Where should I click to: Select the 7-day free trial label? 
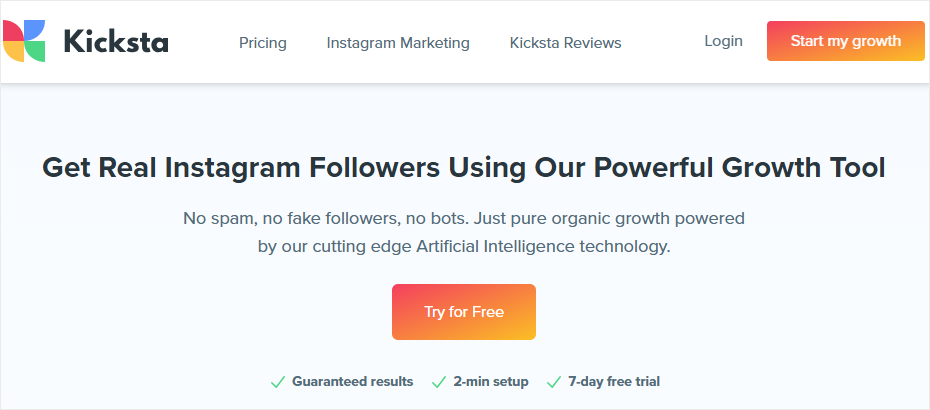(614, 382)
